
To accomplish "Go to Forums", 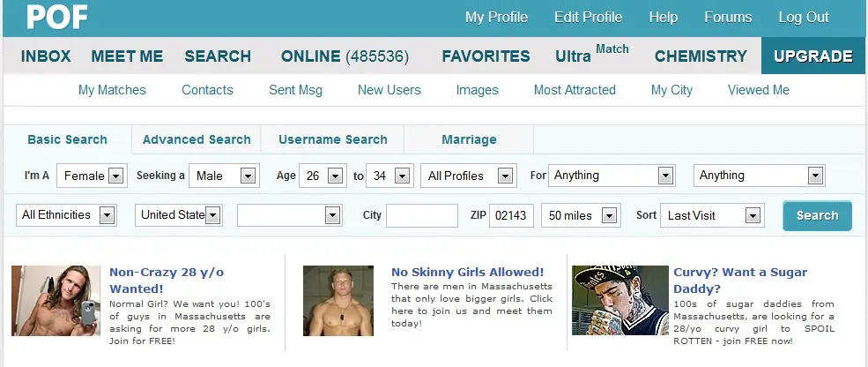I will click(727, 17).
